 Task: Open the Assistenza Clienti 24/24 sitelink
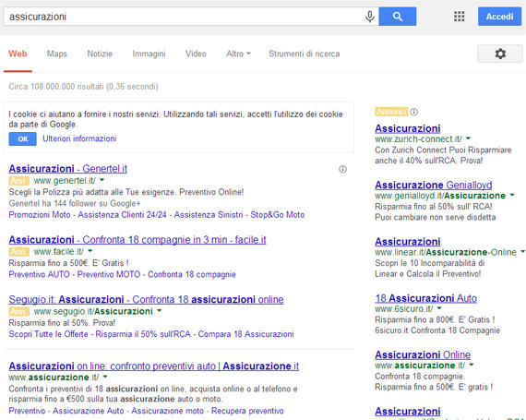click(x=122, y=215)
